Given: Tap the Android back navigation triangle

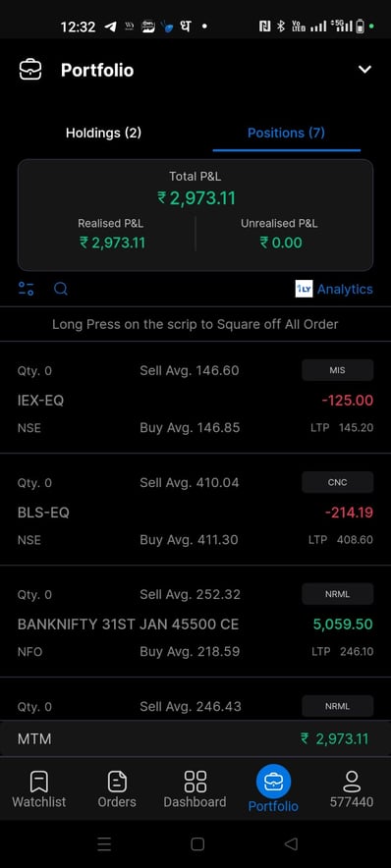Looking at the screenshot, I should pos(291,843).
